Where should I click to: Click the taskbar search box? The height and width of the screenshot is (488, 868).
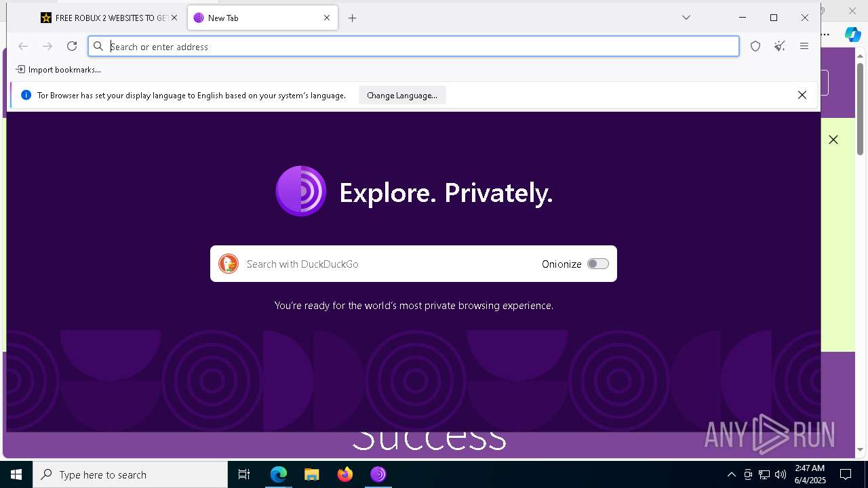click(130, 474)
